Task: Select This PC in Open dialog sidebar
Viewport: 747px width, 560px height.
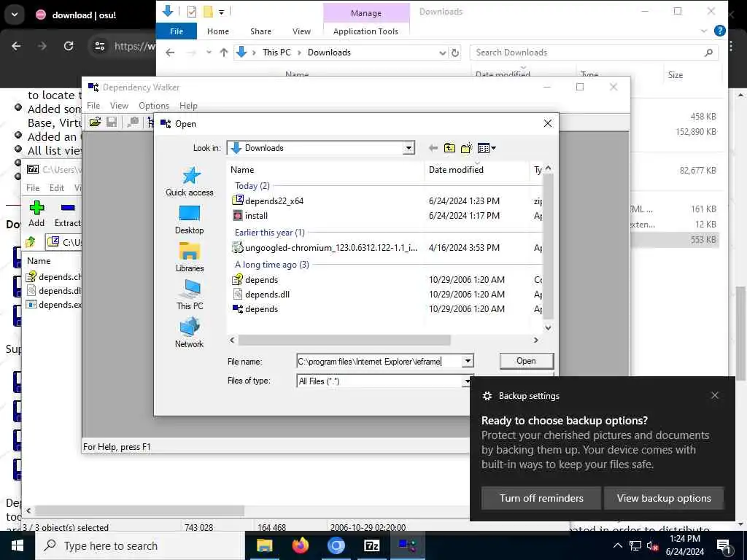Action: pos(190,295)
